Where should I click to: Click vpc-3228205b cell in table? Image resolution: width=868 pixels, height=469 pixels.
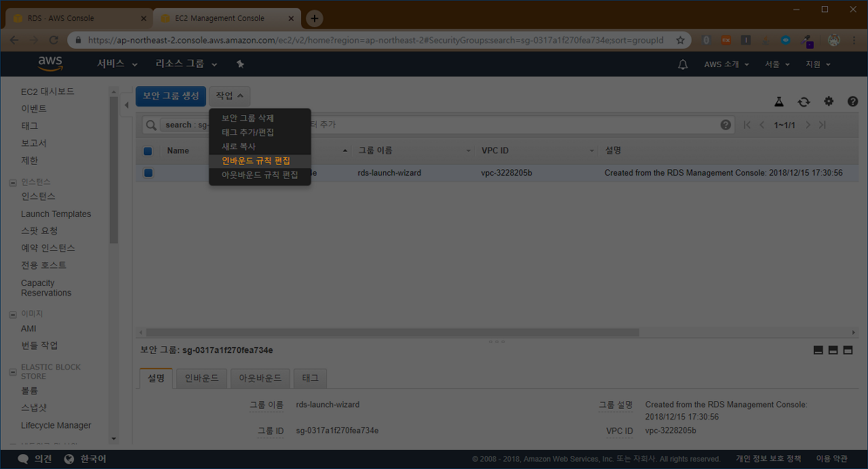point(507,173)
